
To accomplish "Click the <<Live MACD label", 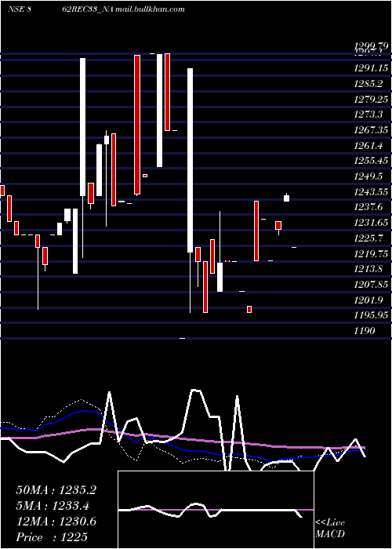I will (x=330, y=529).
